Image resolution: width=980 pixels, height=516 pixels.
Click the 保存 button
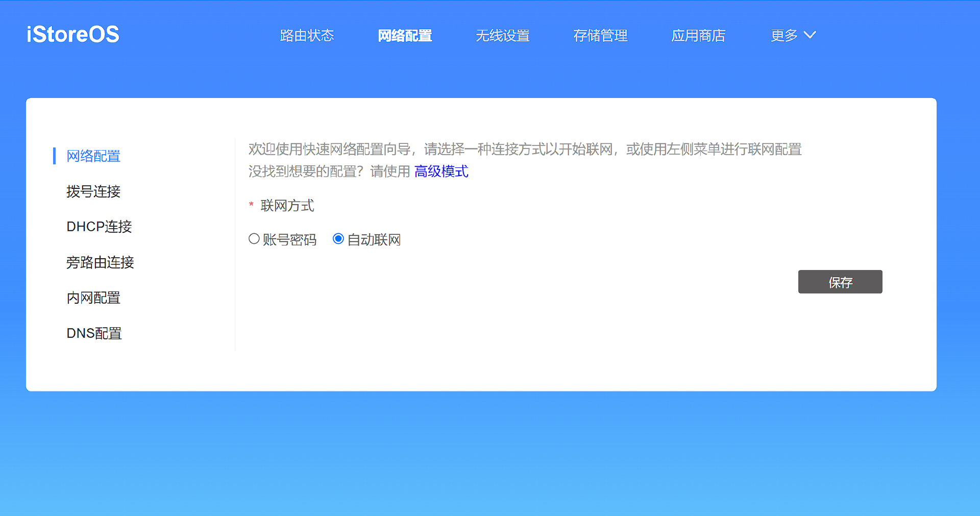coord(840,281)
